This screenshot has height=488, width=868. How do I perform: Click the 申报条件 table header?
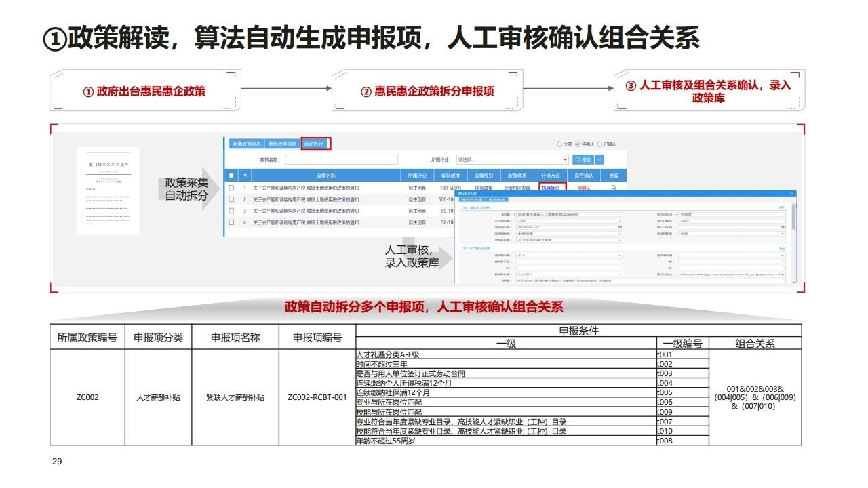click(x=578, y=331)
